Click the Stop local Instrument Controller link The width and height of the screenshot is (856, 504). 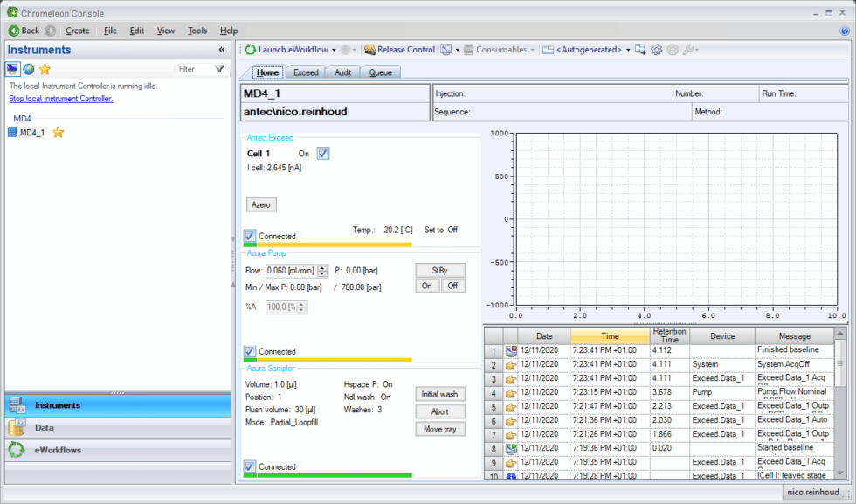(60, 99)
